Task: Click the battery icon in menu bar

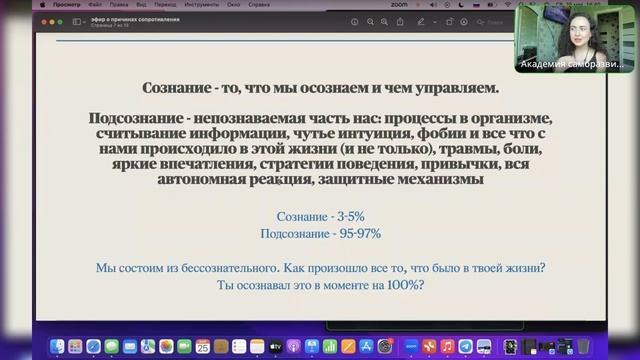Action: pyautogui.click(x=491, y=4)
